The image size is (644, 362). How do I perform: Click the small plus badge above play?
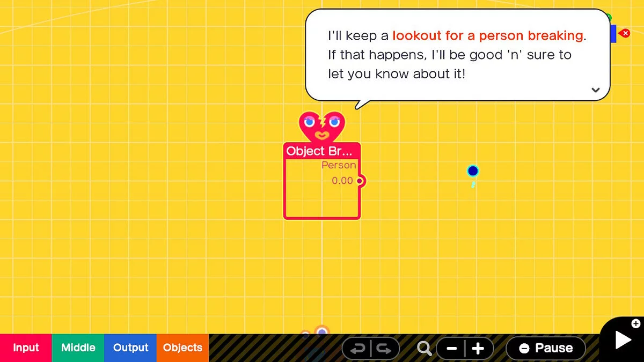click(x=636, y=323)
